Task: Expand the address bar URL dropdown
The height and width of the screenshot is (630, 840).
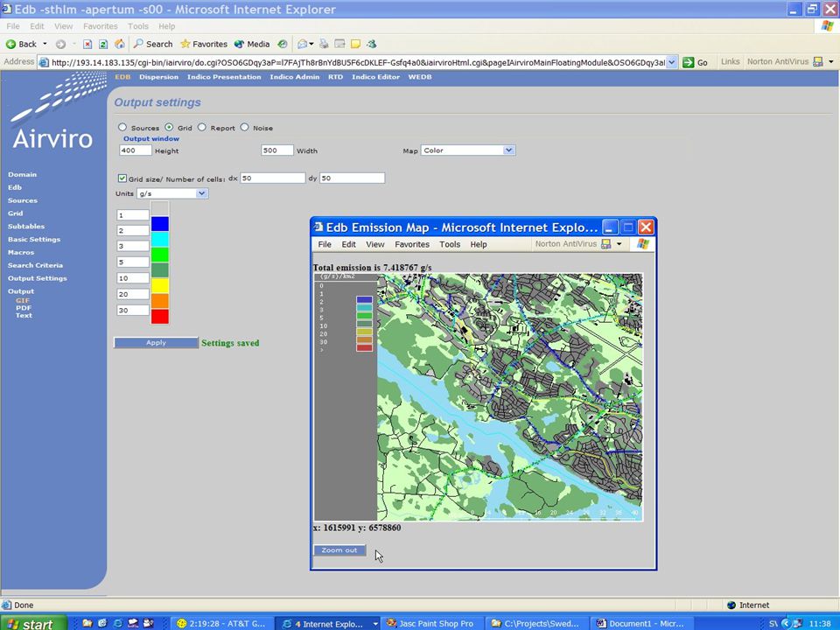Action: pyautogui.click(x=672, y=62)
